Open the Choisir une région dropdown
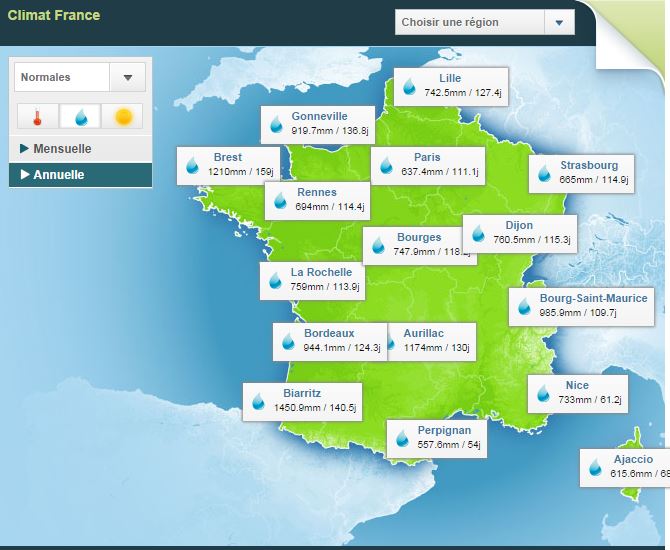The image size is (670, 550). [x=484, y=22]
